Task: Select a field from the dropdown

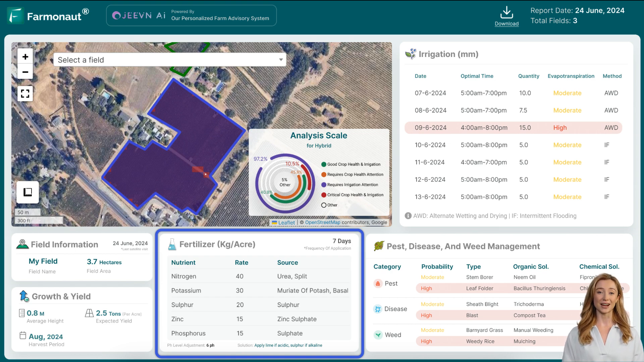Action: click(x=170, y=60)
